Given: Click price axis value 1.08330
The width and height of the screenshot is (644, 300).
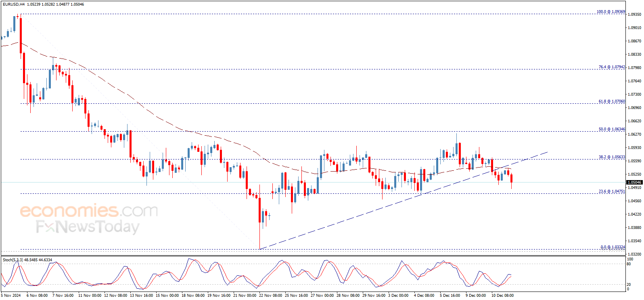Looking at the screenshot, I should 635,55.
